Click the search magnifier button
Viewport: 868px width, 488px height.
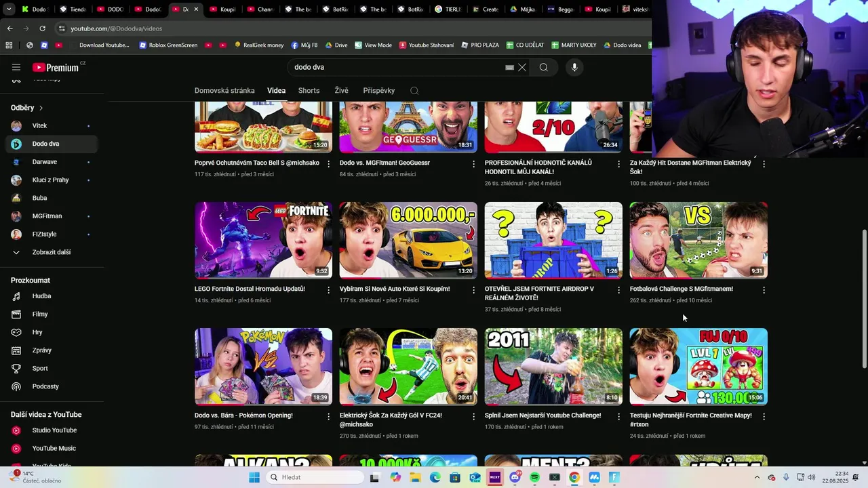click(544, 67)
